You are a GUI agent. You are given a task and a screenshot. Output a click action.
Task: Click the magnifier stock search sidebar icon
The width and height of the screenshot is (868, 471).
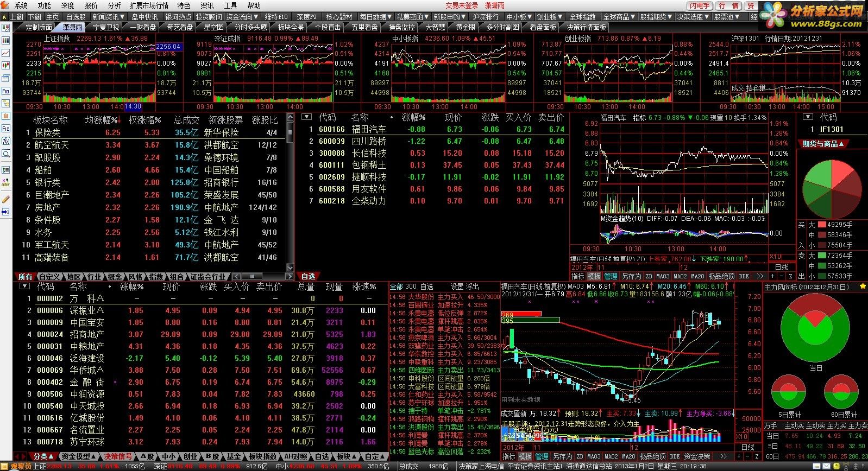(5, 154)
